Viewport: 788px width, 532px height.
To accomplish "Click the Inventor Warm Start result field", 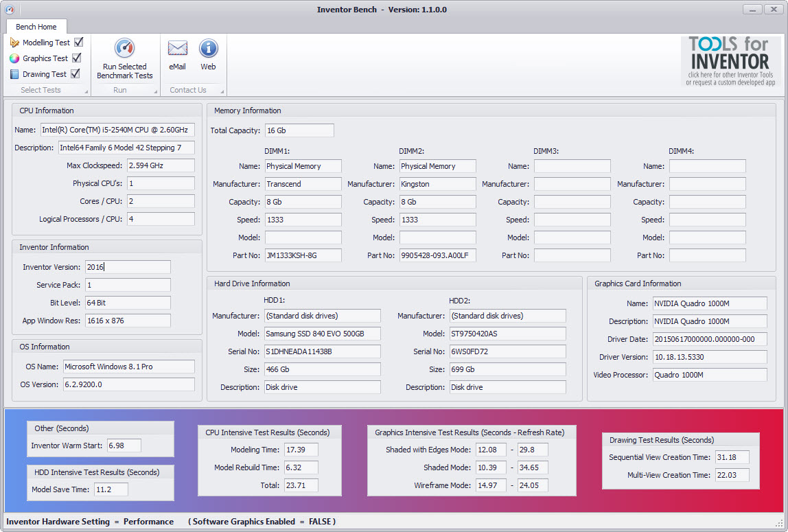I will pos(124,446).
